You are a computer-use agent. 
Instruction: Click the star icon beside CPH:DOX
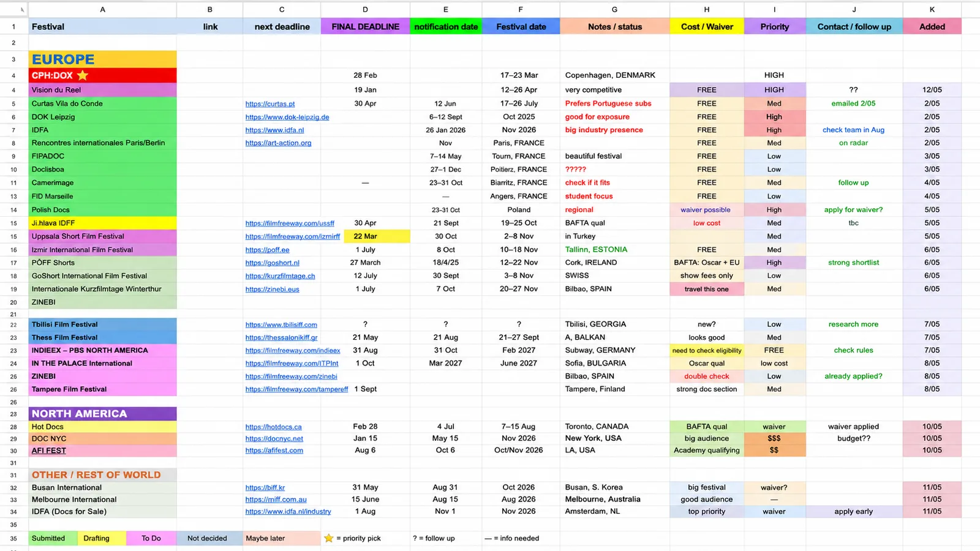pos(83,75)
